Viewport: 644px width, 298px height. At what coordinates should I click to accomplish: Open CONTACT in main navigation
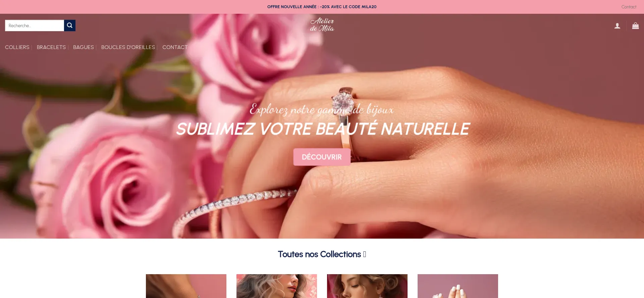point(175,47)
